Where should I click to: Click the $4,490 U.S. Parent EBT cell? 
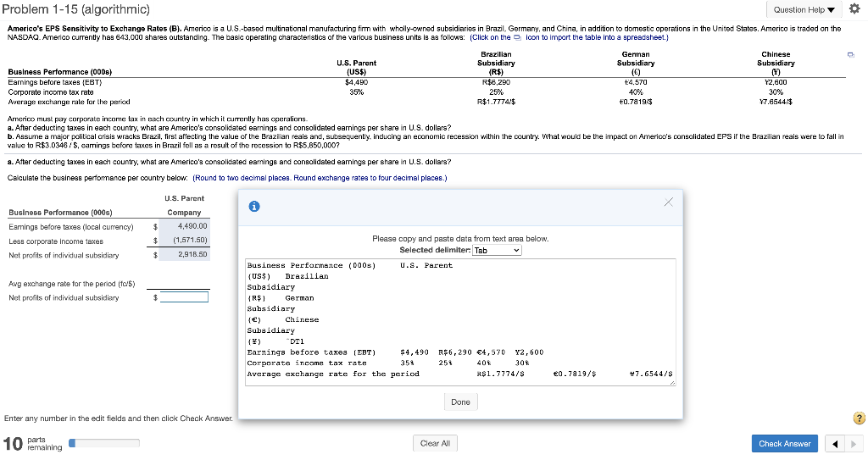click(357, 82)
